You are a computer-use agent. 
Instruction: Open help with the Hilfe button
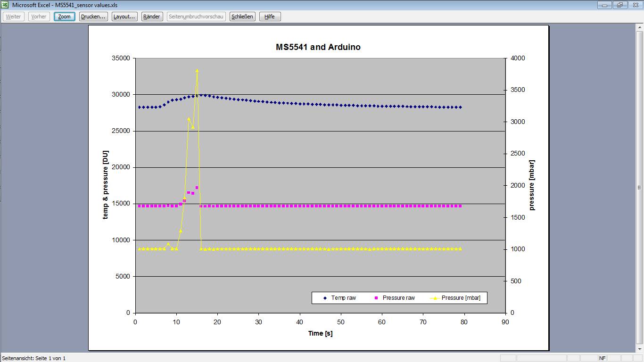[x=270, y=16]
